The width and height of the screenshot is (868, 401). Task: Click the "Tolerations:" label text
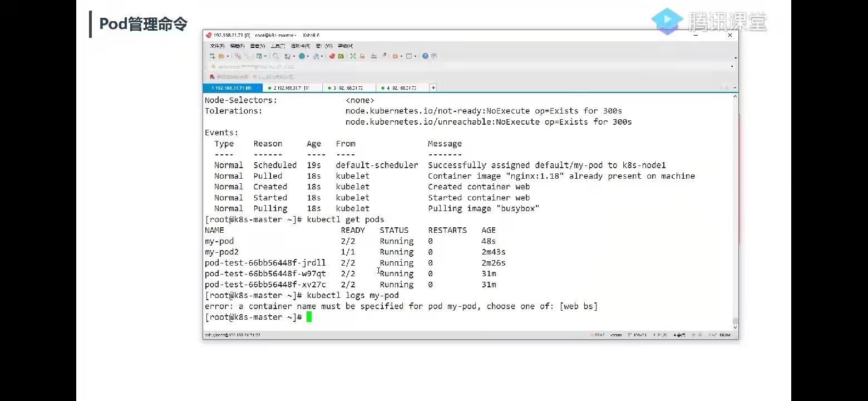[234, 111]
